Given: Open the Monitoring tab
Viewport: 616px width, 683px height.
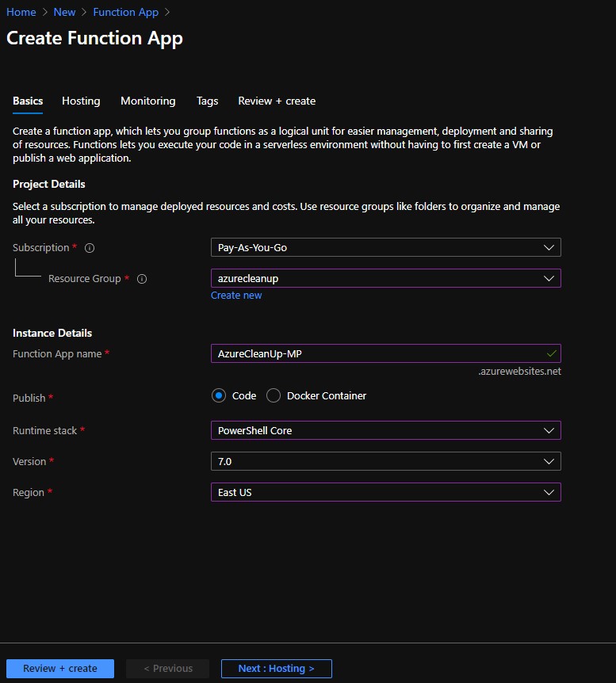Looking at the screenshot, I should pos(147,101).
